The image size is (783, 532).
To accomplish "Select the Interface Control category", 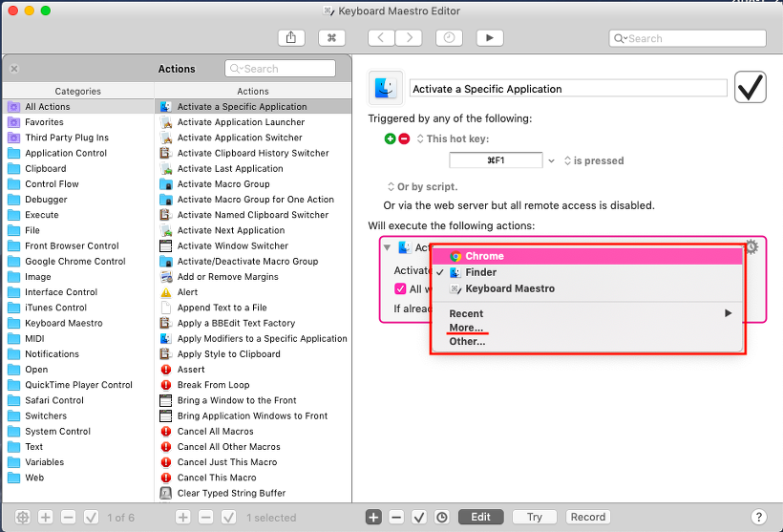I will (x=78, y=292).
